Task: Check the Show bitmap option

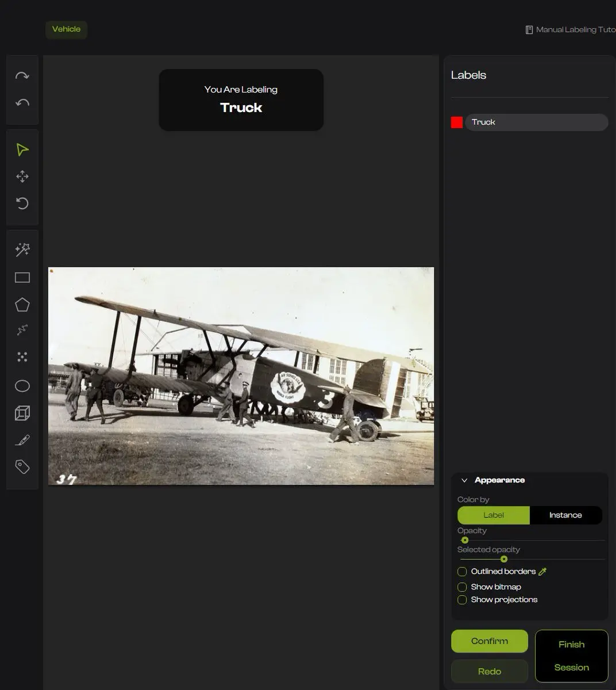Action: click(462, 587)
